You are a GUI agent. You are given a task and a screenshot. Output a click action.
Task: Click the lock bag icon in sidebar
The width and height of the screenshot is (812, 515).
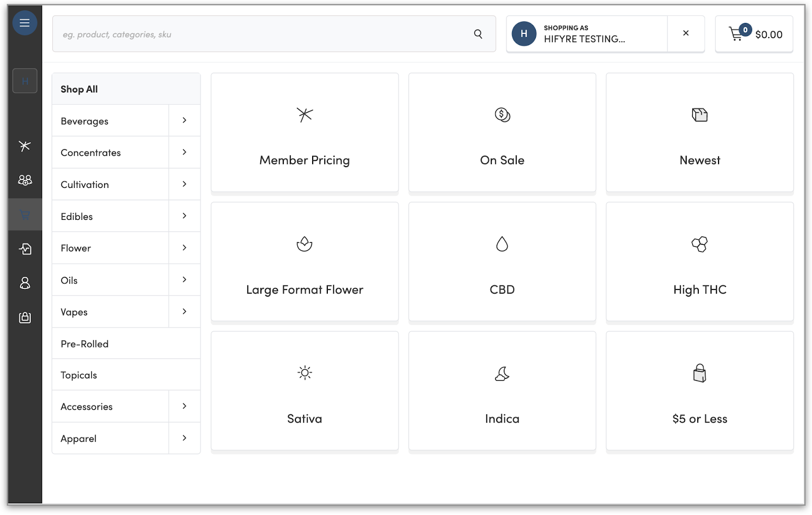click(24, 317)
